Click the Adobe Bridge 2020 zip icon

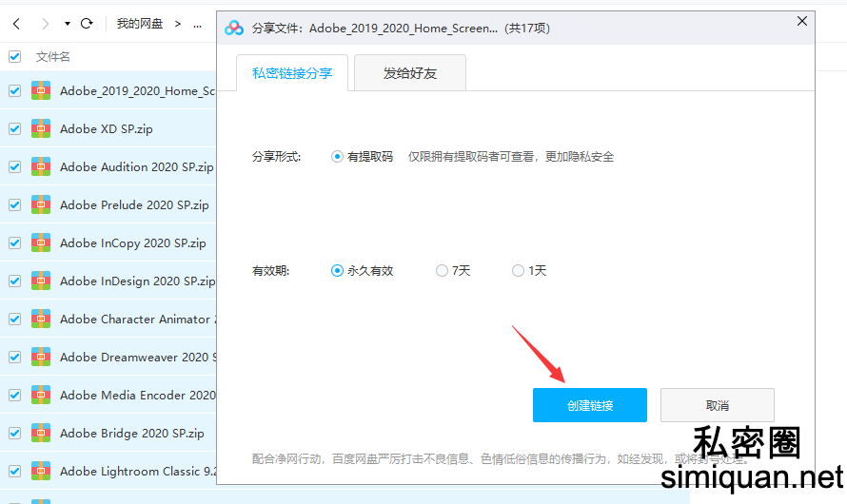[x=41, y=433]
